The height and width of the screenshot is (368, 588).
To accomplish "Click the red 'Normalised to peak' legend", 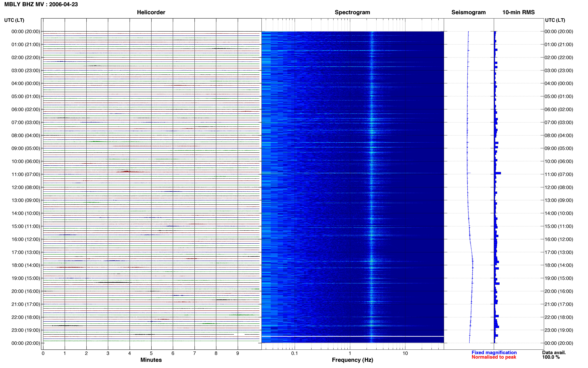I will [x=494, y=357].
